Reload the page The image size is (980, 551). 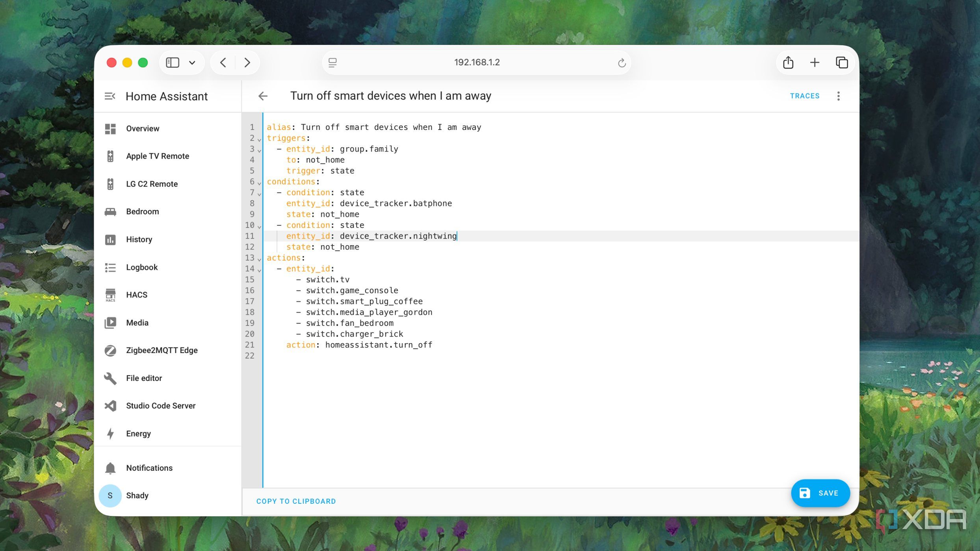click(x=622, y=63)
